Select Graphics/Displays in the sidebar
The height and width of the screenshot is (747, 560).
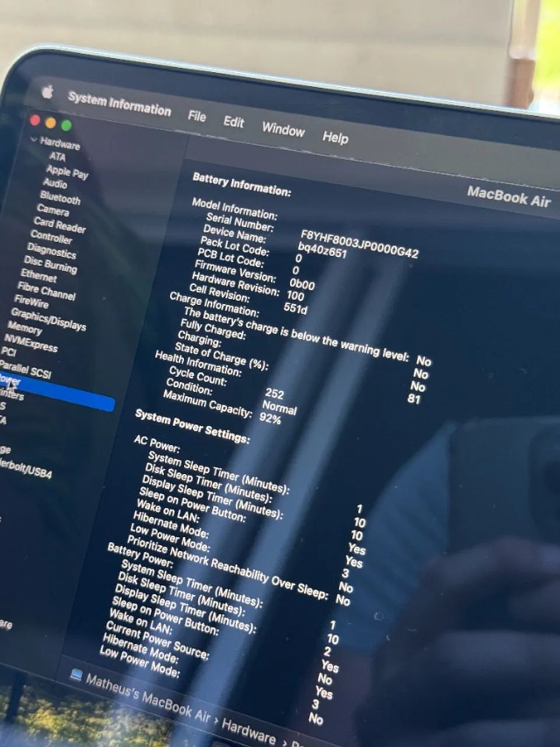[48, 319]
